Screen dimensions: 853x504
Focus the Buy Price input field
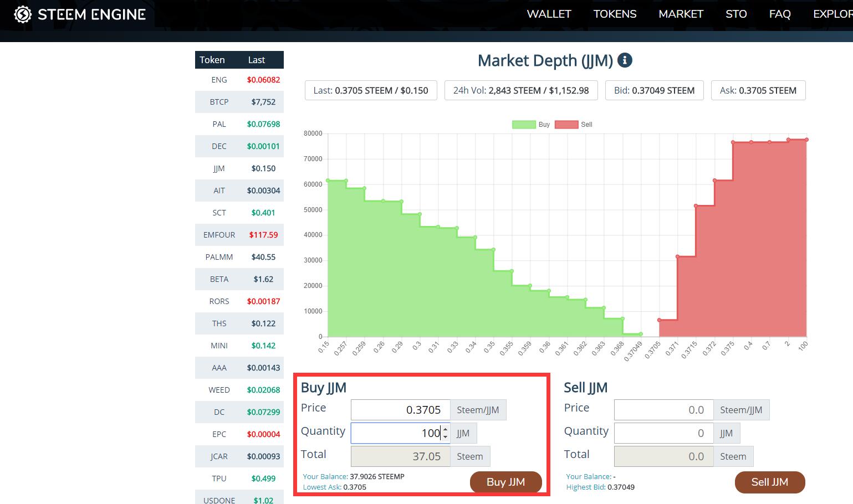(400, 410)
